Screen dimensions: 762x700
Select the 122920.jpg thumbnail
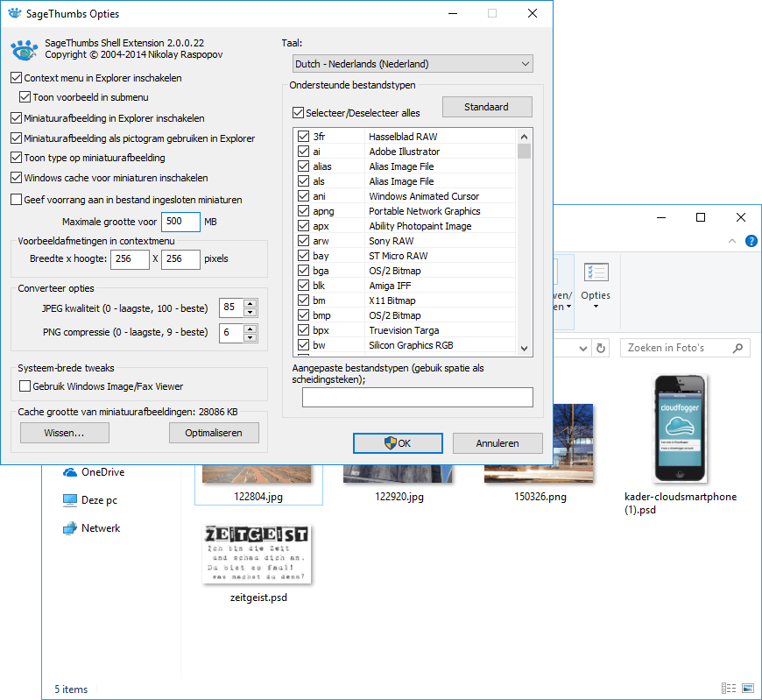(398, 473)
